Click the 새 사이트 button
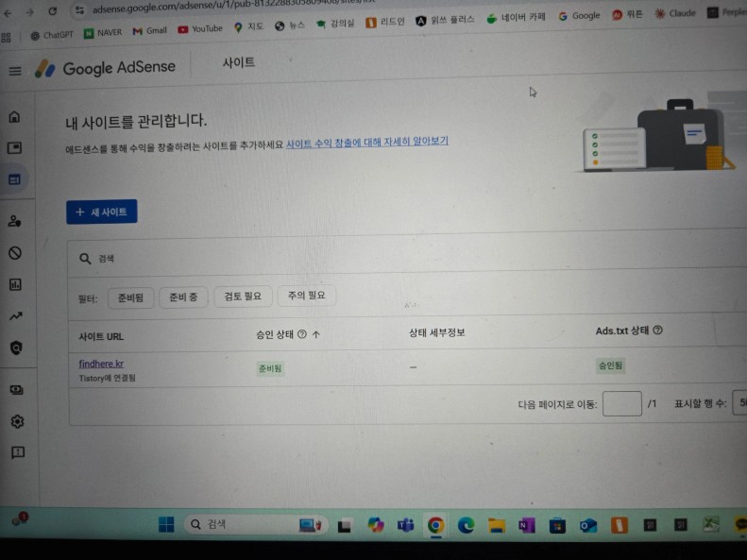Screen dimensions: 747x560 tap(101, 212)
